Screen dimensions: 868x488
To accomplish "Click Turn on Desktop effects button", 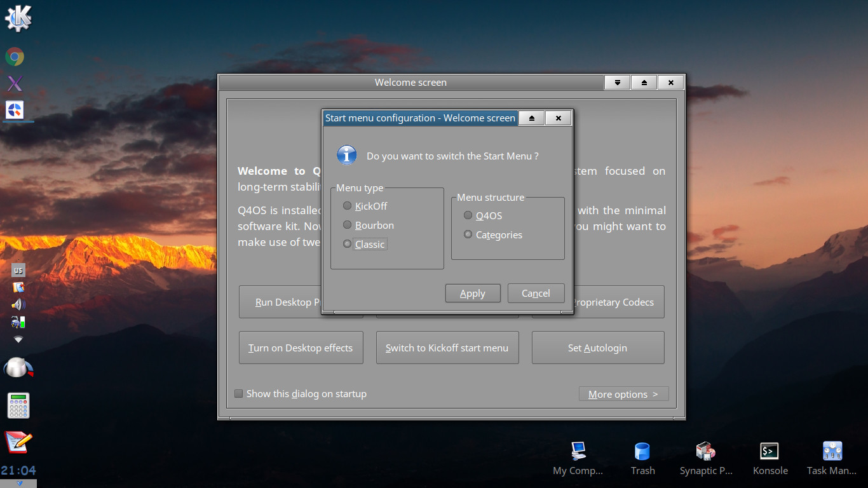I will (x=301, y=348).
